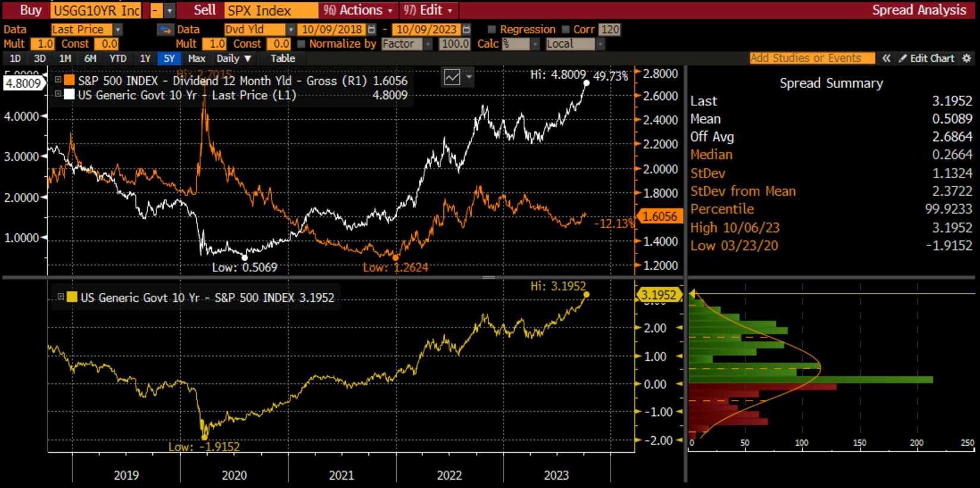
Task: Select the Max time range button
Action: [x=196, y=58]
